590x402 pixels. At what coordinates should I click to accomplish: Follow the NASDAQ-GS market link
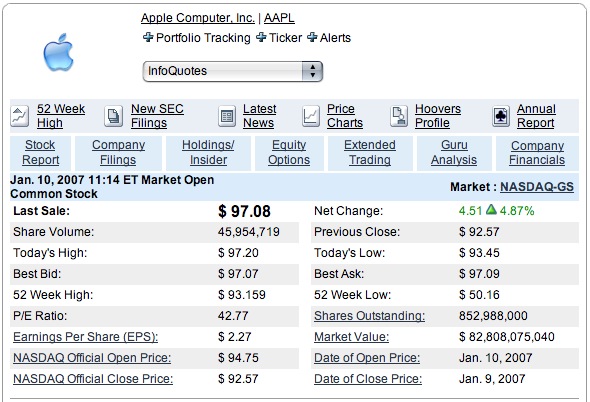click(537, 187)
